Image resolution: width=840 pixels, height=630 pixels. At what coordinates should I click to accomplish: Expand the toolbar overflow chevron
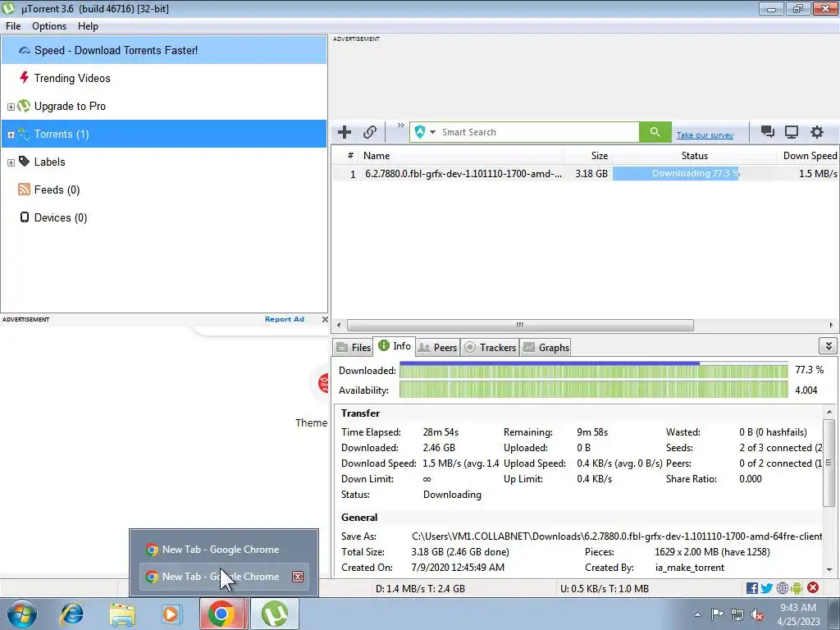(x=400, y=126)
